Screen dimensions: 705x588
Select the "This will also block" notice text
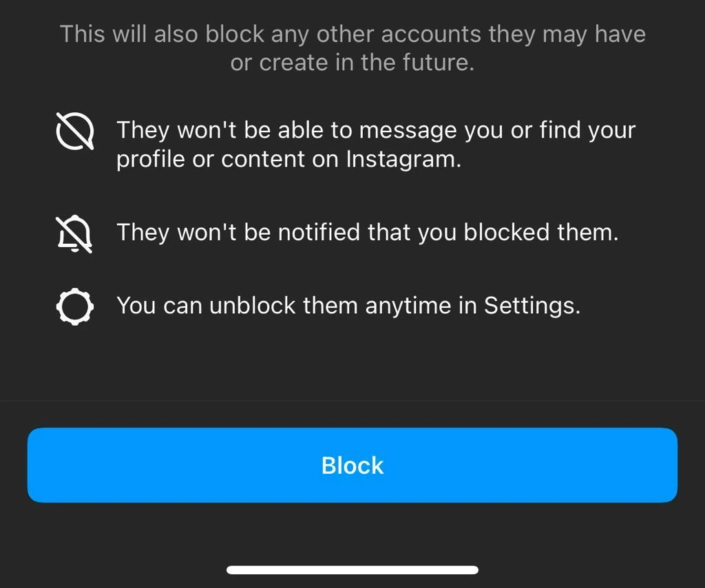click(x=352, y=48)
